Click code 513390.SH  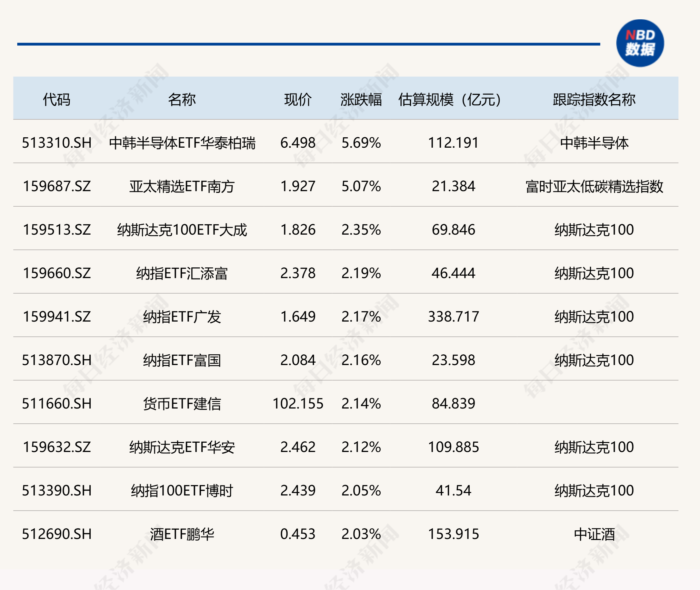point(57,491)
